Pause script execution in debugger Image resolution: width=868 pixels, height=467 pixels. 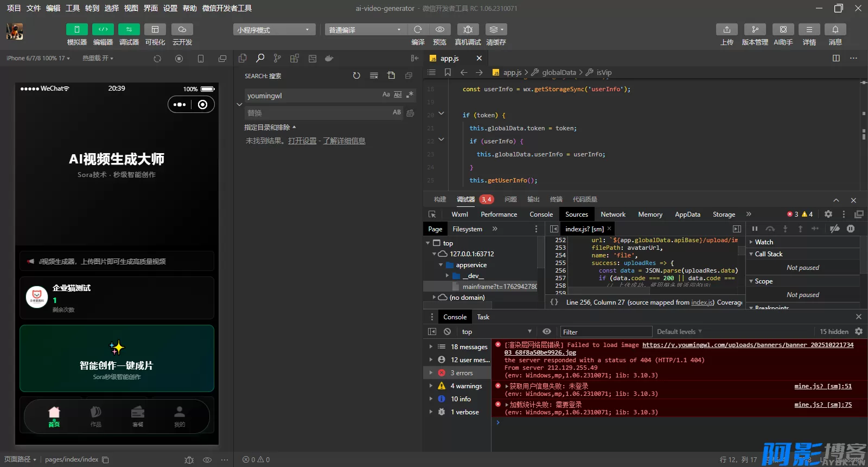(755, 229)
